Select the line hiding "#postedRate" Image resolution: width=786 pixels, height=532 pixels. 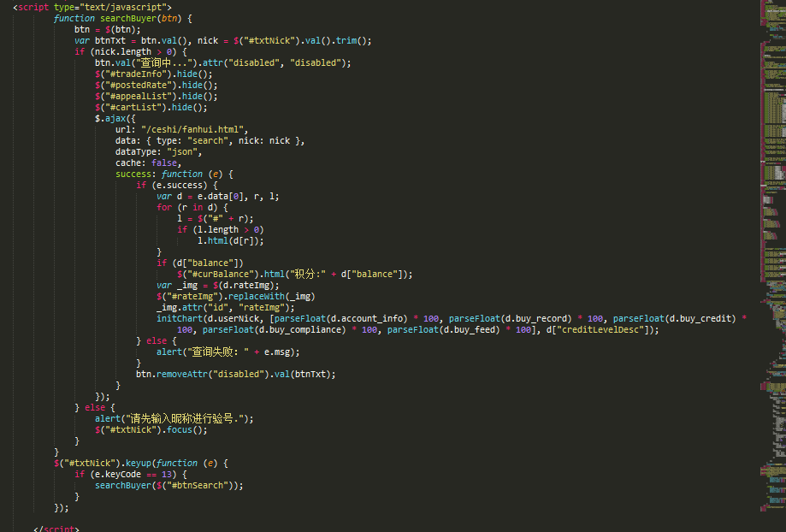click(x=156, y=86)
